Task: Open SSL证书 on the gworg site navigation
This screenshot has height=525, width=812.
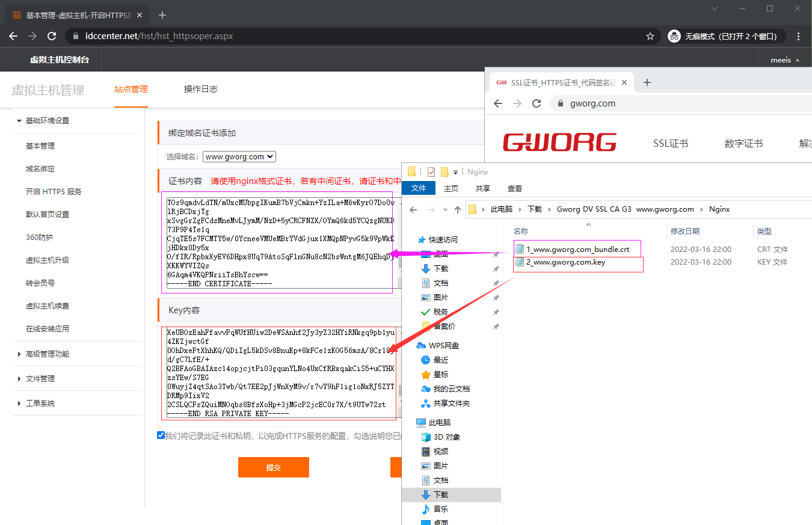Action: [x=671, y=143]
